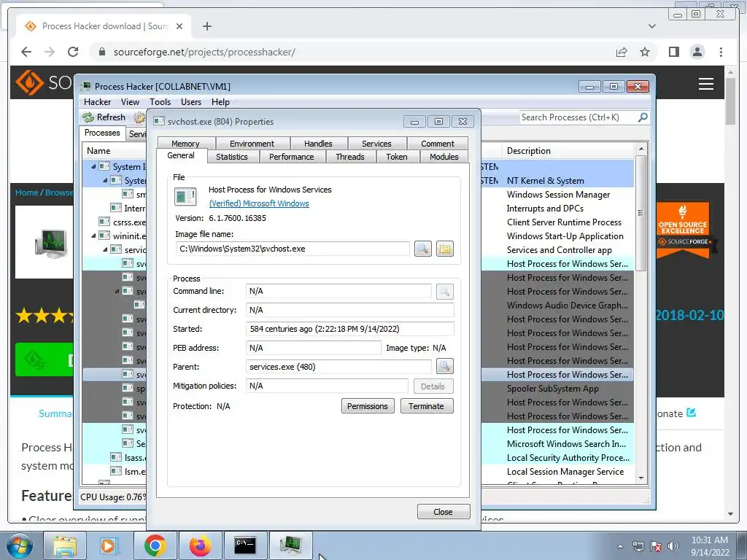The width and height of the screenshot is (747, 560).
Task: Open the Hacker menu
Action: 97,102
